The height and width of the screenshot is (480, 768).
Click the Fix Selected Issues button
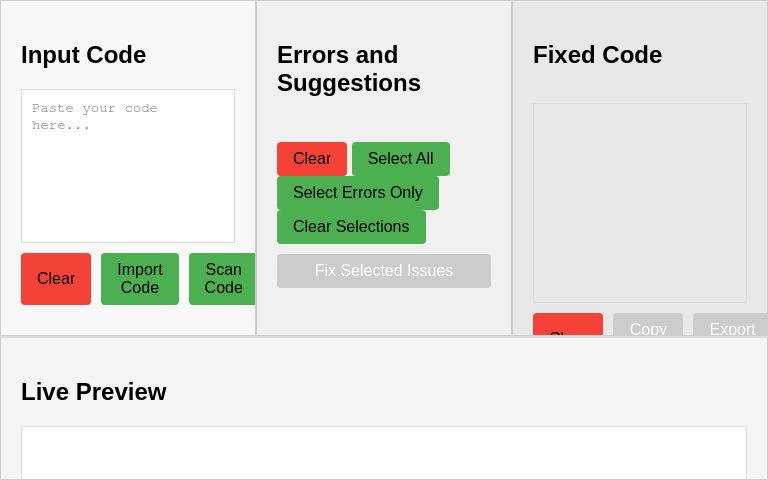(x=384, y=271)
